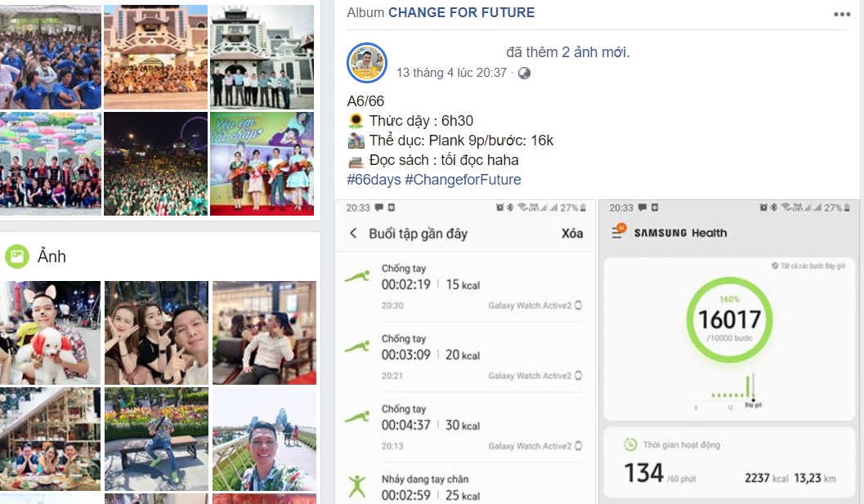Tap the Xóa button in workout screenshot
Image resolution: width=864 pixels, height=504 pixels.
tap(572, 234)
